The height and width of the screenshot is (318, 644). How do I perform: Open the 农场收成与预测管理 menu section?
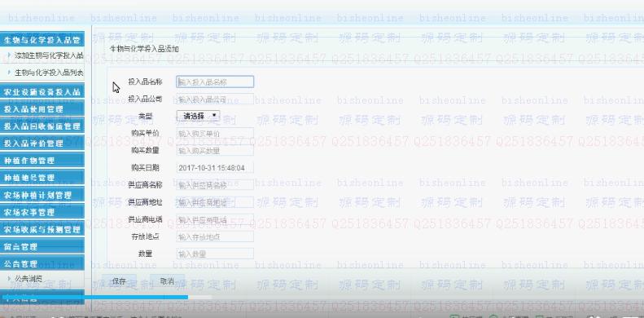[x=42, y=230]
